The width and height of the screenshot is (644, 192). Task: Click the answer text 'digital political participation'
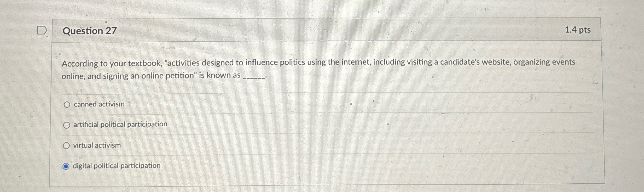[x=117, y=165]
